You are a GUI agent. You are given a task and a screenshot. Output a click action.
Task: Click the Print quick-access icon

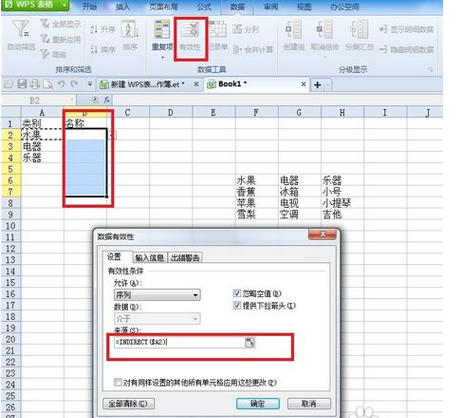35,84
